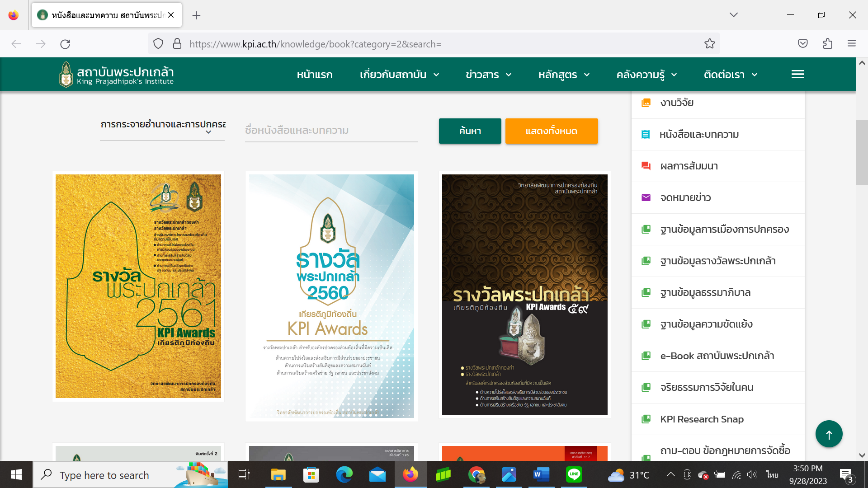Image resolution: width=868 pixels, height=488 pixels.
Task: Expand ข่าวสาร dropdown menu
Action: [x=488, y=75]
